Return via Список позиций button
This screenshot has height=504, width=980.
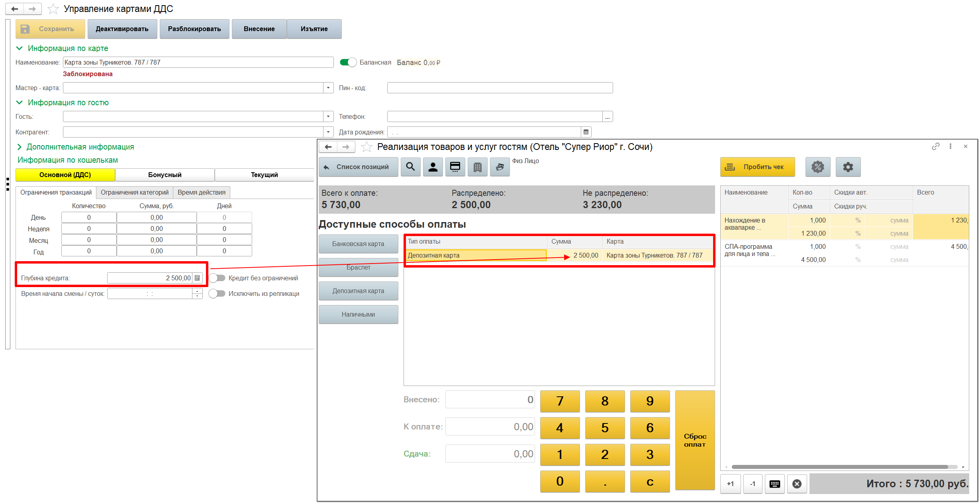coord(358,167)
